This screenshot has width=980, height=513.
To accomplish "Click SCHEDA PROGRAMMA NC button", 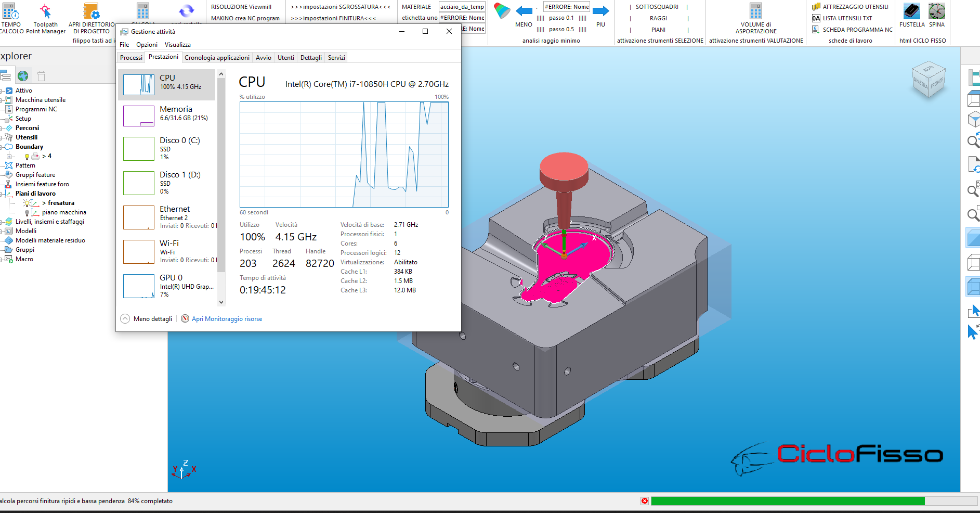I will (x=853, y=30).
